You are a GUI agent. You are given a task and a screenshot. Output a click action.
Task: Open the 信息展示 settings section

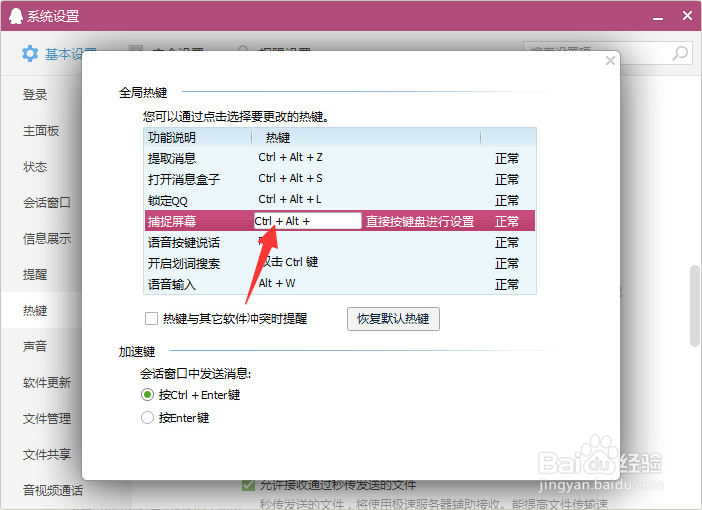(x=47, y=238)
